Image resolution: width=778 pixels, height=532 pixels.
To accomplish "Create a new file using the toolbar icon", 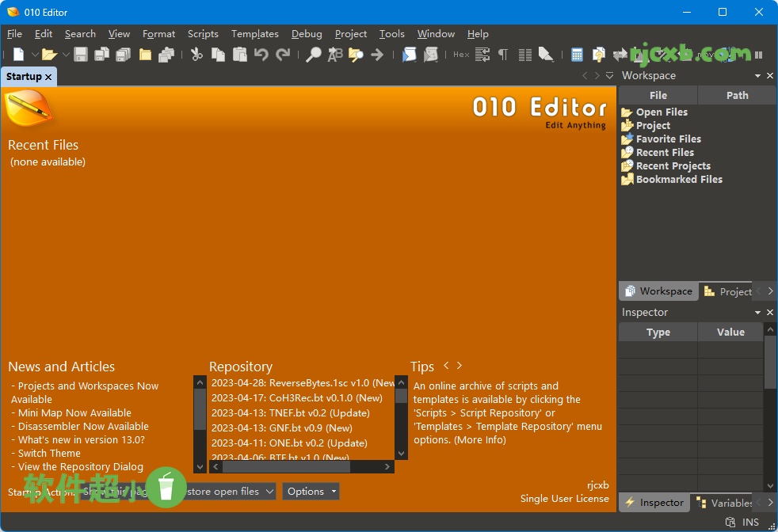I will coord(17,54).
